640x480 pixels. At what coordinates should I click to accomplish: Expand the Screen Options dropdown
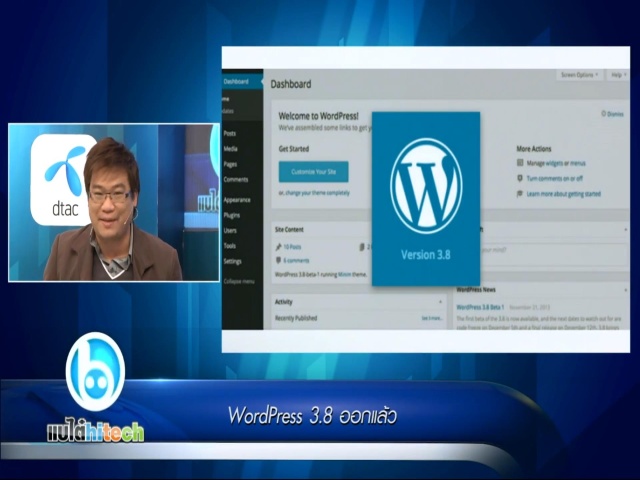click(x=579, y=75)
